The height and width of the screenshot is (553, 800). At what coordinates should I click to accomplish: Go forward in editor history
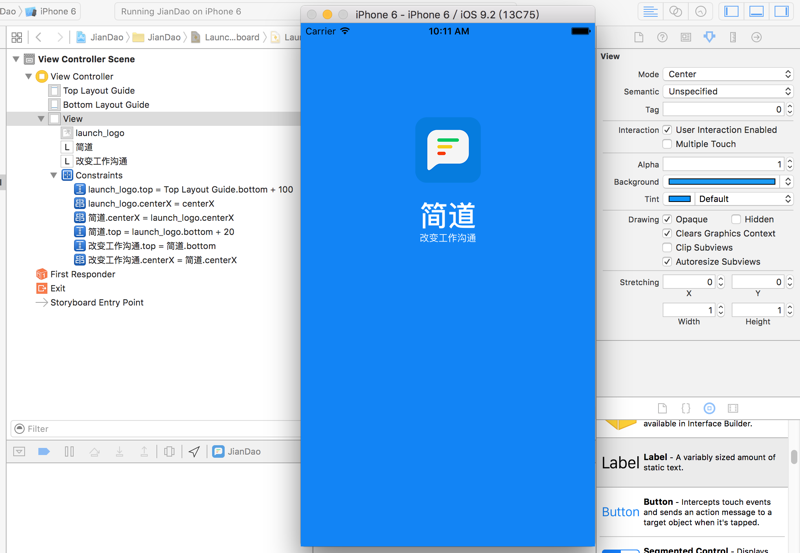[60, 37]
